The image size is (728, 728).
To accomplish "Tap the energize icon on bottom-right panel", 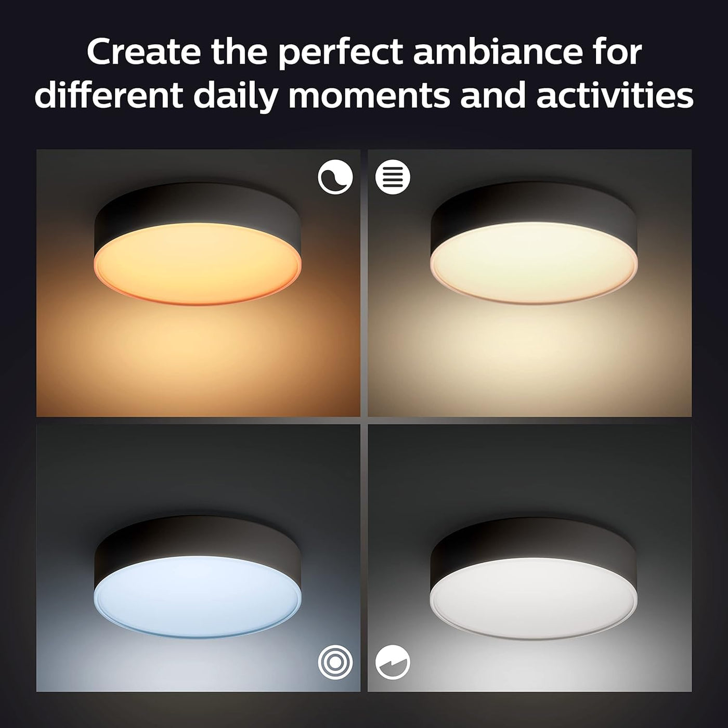I will coord(393,662).
